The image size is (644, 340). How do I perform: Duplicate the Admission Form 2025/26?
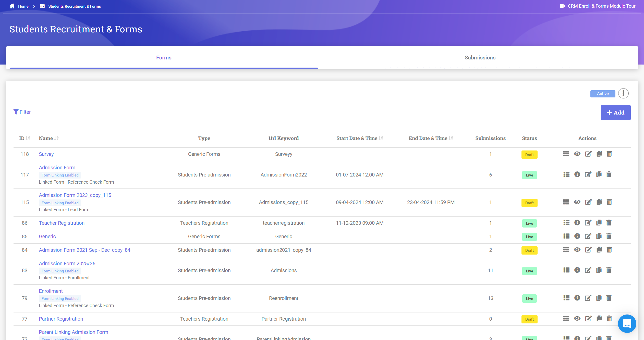tap(599, 270)
